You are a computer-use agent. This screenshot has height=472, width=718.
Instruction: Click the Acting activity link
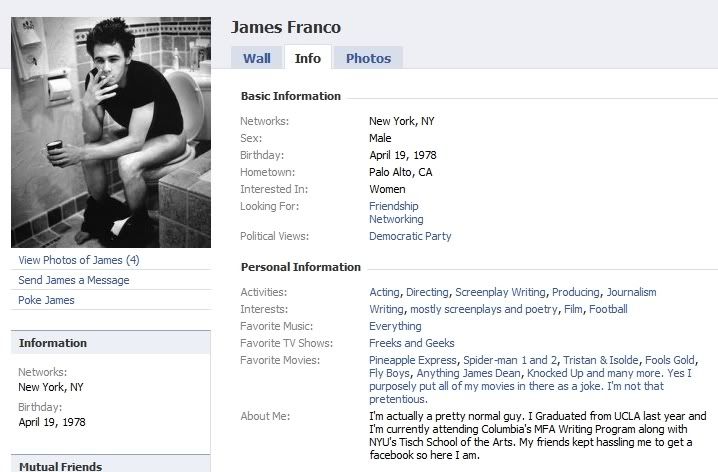tap(384, 292)
